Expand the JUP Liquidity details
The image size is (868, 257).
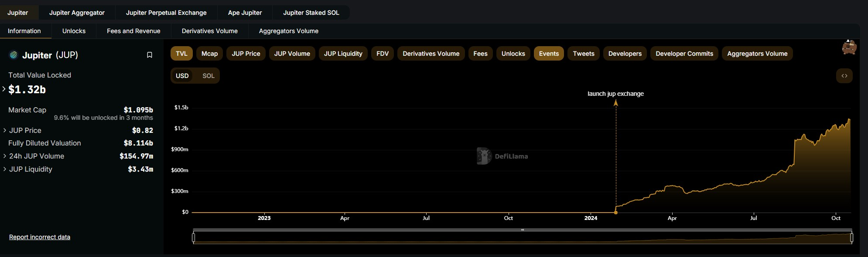coord(4,169)
